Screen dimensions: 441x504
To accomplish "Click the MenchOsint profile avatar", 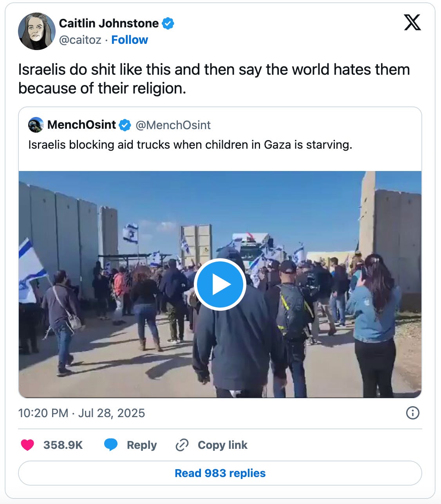I will (x=36, y=125).
